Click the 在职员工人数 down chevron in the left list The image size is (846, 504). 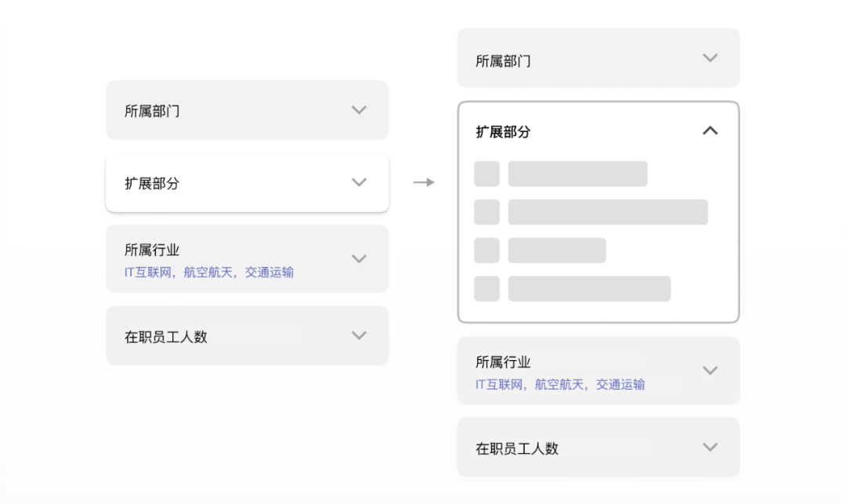point(359,336)
